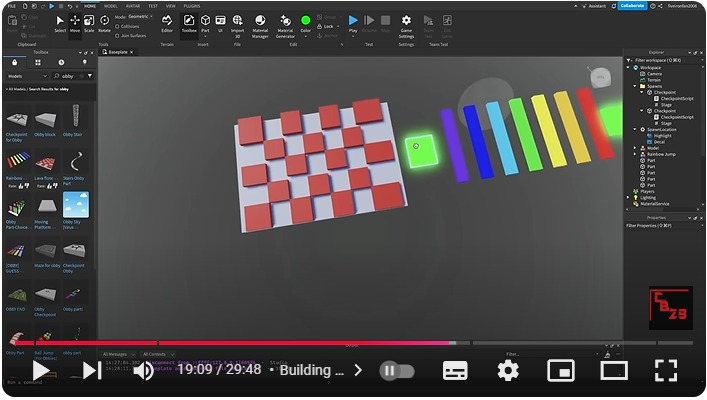Open the Material Manager
This screenshot has width=707, height=400.
pyautogui.click(x=260, y=23)
